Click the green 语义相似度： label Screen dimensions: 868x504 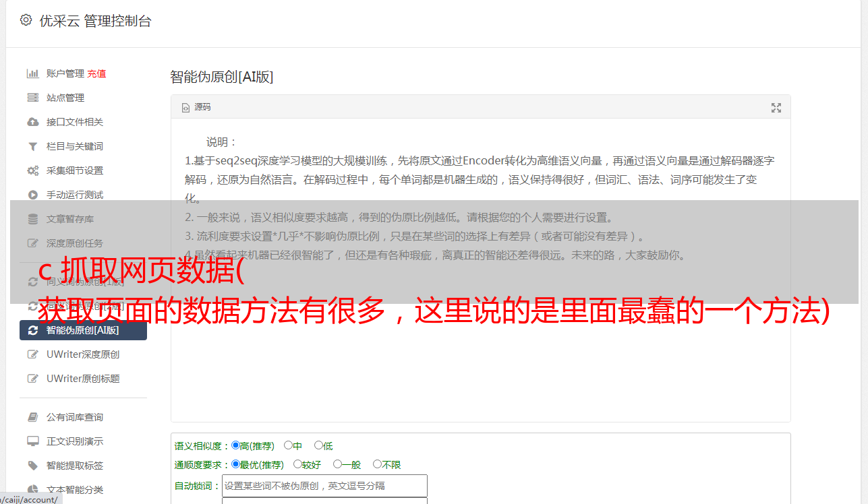click(x=202, y=446)
